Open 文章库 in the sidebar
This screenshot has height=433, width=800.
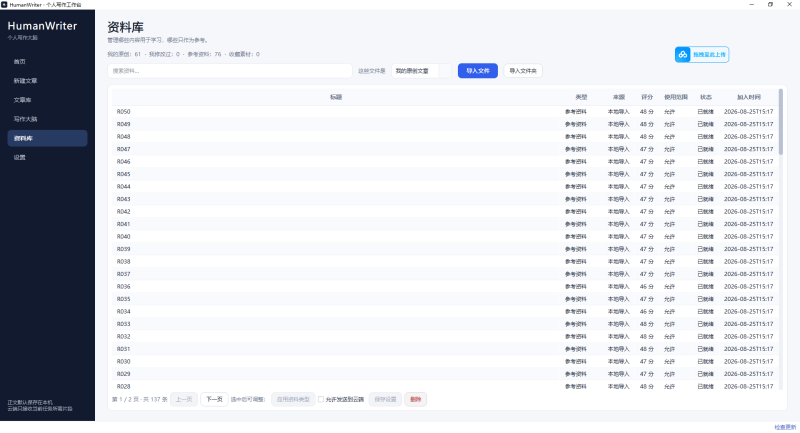click(47, 100)
